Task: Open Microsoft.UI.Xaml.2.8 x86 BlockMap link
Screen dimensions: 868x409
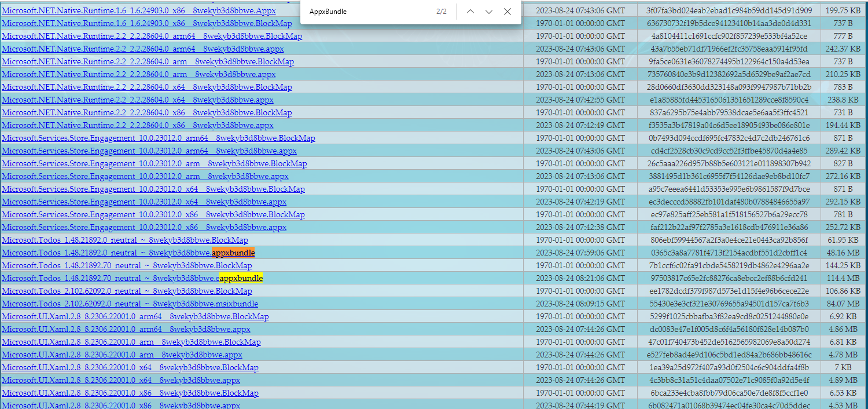Action: pos(130,393)
